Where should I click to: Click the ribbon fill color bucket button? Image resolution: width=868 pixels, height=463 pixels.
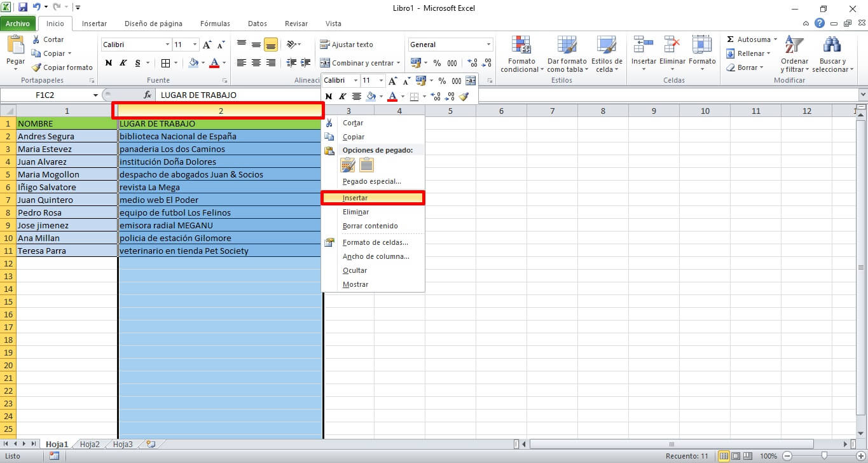click(193, 63)
